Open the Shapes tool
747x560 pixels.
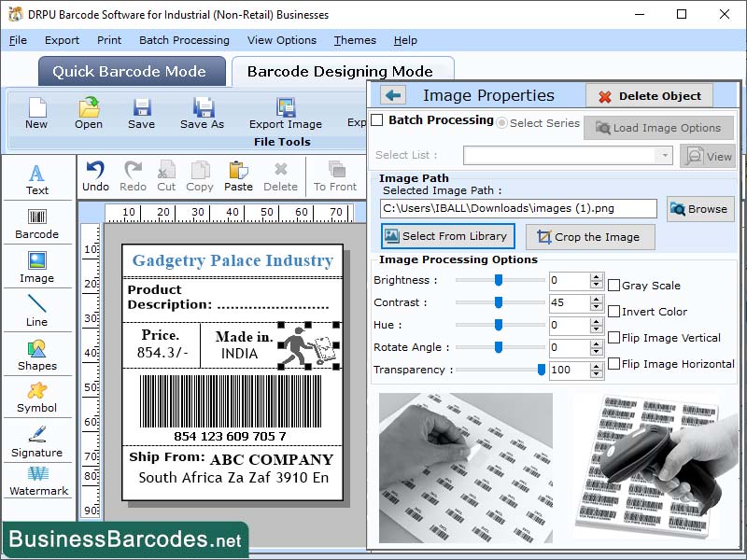[x=37, y=355]
